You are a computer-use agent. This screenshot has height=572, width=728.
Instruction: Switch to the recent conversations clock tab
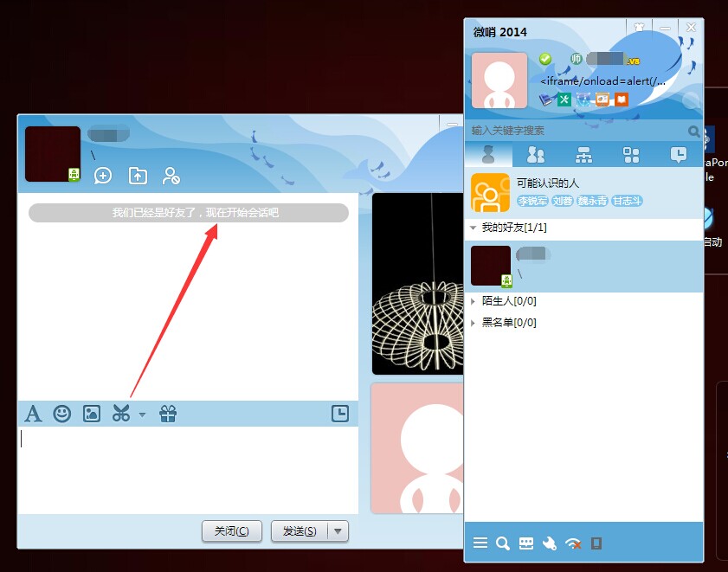tap(679, 155)
